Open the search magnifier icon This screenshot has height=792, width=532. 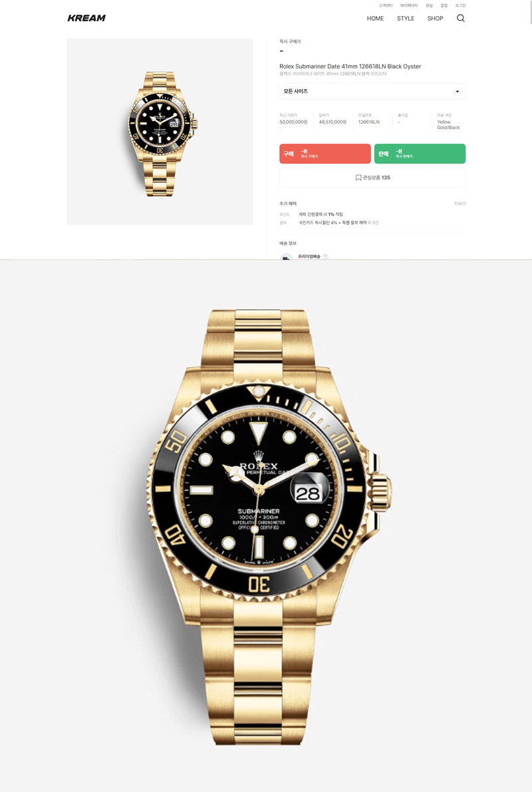[x=460, y=18]
